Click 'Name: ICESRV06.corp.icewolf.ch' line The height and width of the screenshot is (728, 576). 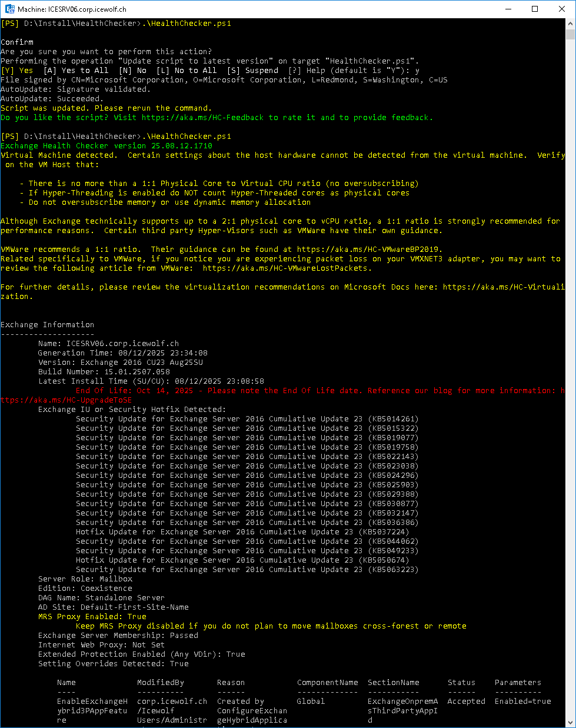(108, 344)
